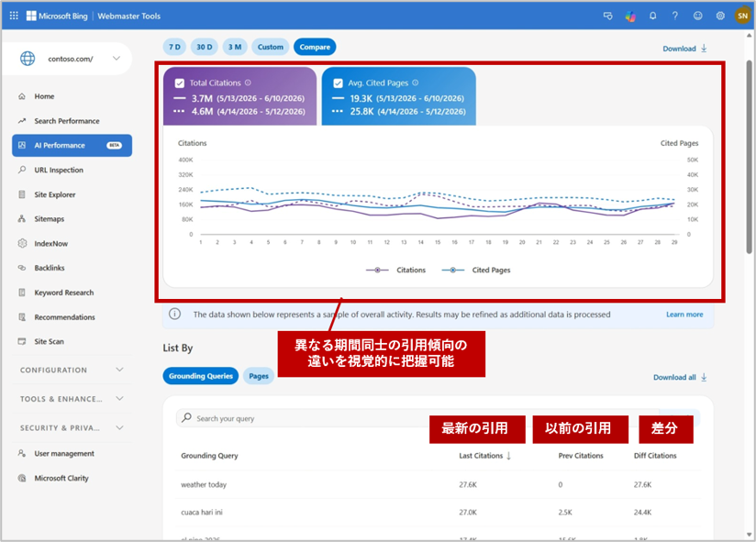Click the Keyword Research icon
Image resolution: width=756 pixels, height=542 pixels.
(22, 293)
